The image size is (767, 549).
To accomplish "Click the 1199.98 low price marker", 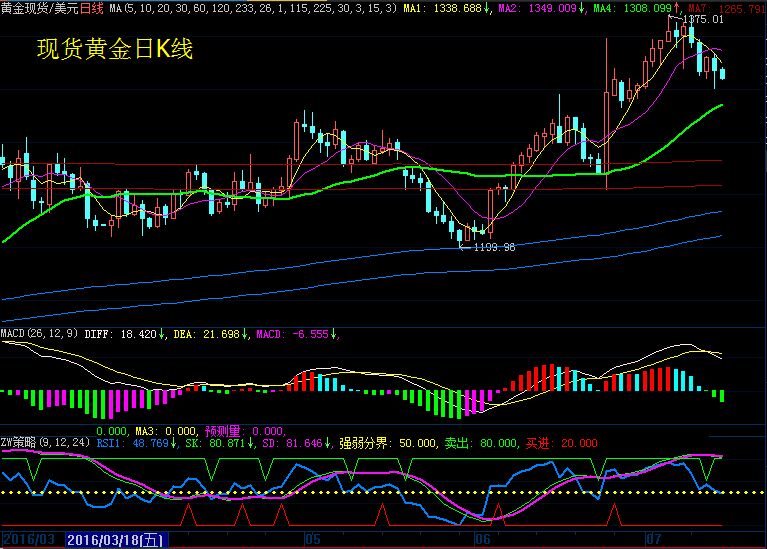I will tap(494, 247).
